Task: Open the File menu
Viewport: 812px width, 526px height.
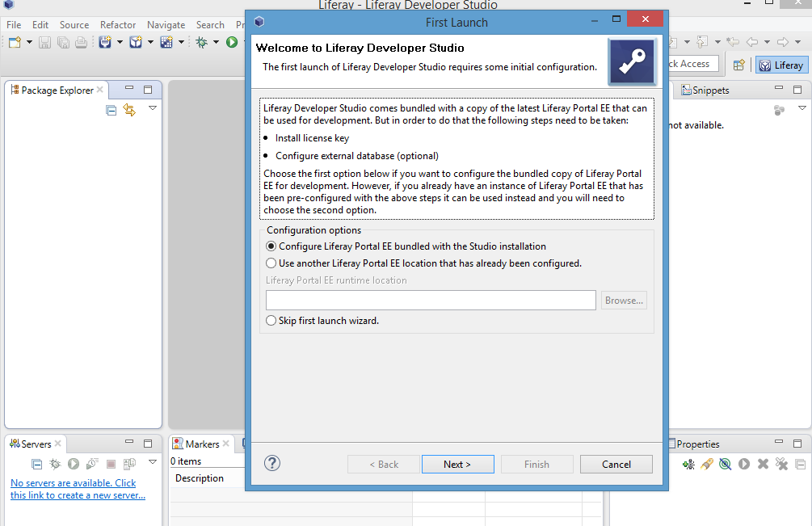Action: point(14,25)
